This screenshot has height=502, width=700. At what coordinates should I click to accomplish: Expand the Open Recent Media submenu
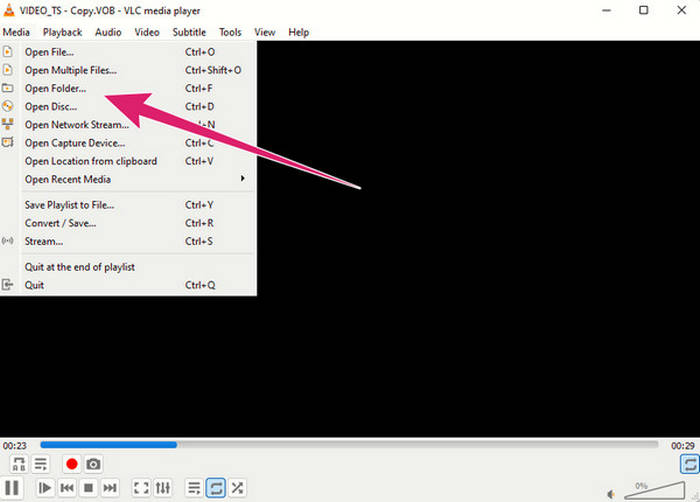pyautogui.click(x=129, y=179)
